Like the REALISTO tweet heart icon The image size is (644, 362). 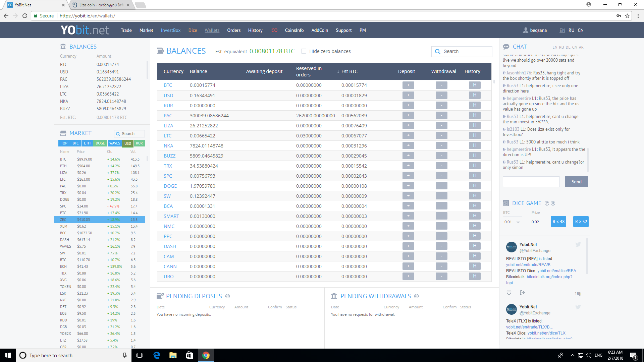point(509,293)
